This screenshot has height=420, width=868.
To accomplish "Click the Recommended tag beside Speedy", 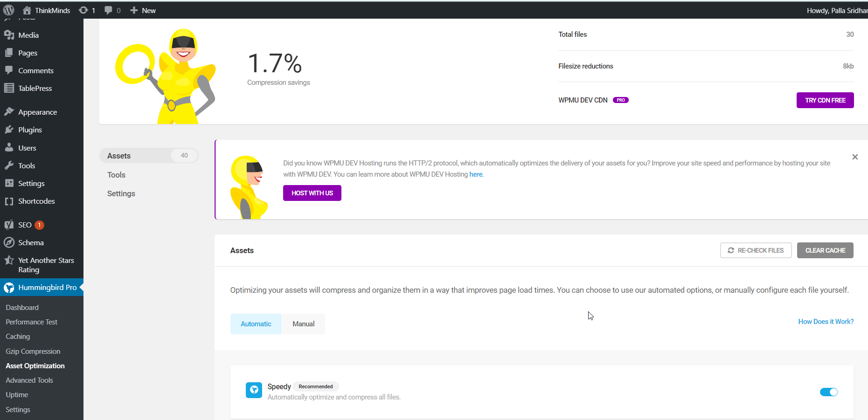I will coord(316,386).
